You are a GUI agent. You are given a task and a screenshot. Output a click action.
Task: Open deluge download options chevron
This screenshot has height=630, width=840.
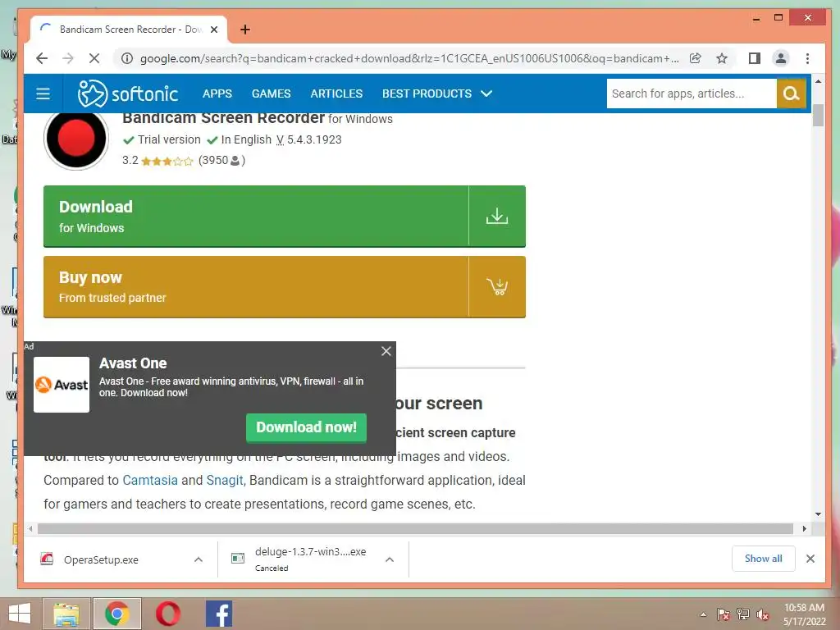390,559
